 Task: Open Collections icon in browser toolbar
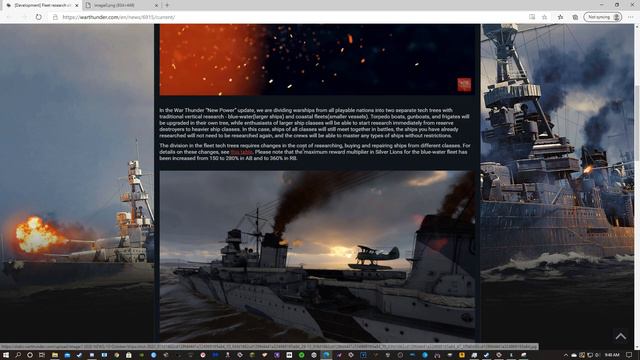point(575,17)
